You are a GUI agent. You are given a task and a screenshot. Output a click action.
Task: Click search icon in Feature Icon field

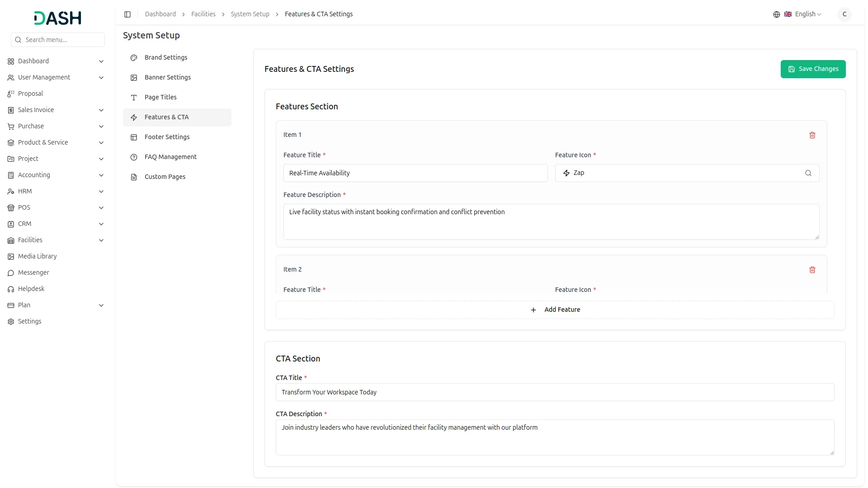click(808, 173)
